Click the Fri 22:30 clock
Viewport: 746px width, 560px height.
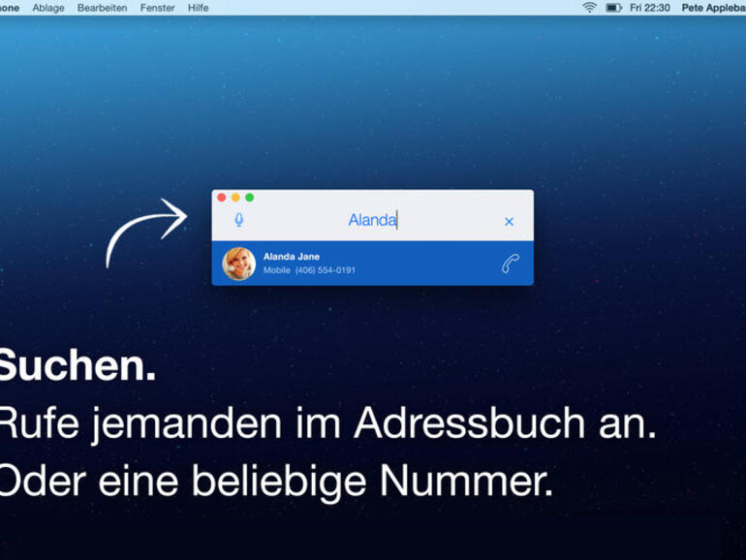pyautogui.click(x=650, y=8)
